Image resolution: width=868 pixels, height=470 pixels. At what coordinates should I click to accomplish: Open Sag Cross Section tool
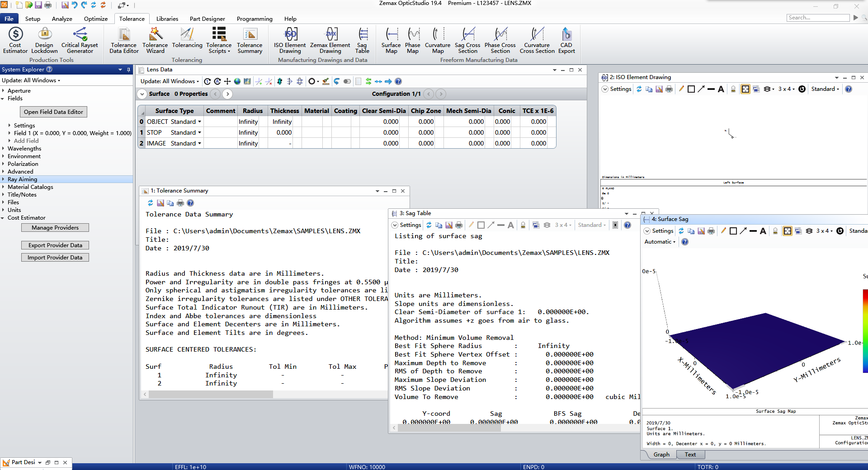pos(467,40)
